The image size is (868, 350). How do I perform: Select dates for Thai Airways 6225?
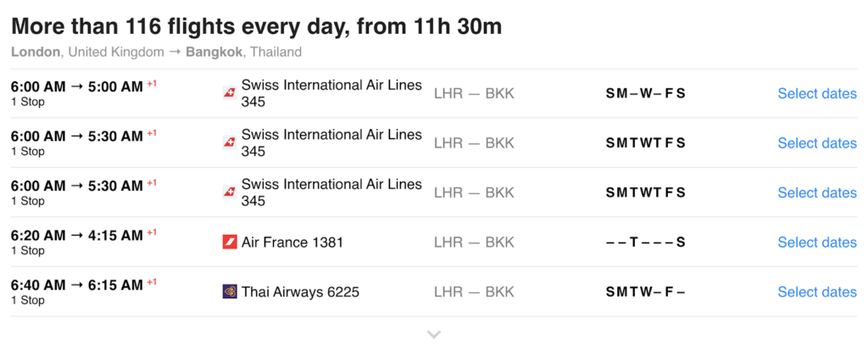[816, 292]
